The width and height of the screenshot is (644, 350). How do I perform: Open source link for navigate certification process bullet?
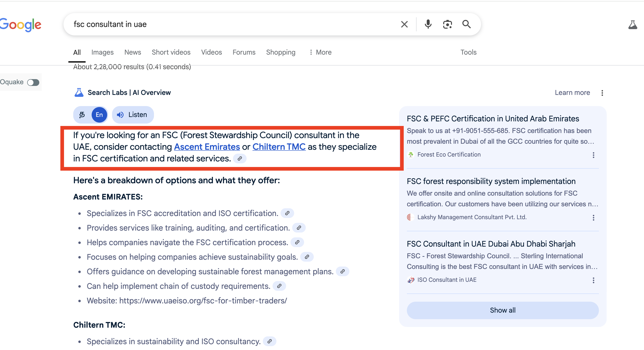click(297, 242)
